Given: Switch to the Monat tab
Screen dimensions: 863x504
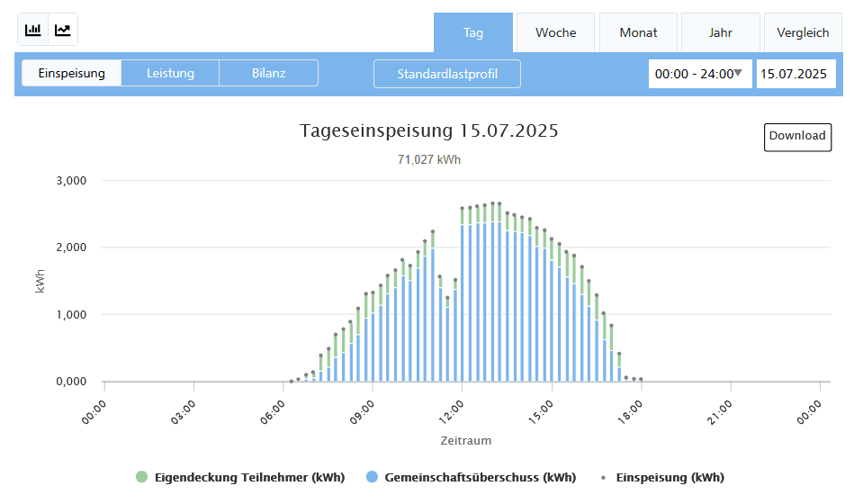Looking at the screenshot, I should click(638, 32).
